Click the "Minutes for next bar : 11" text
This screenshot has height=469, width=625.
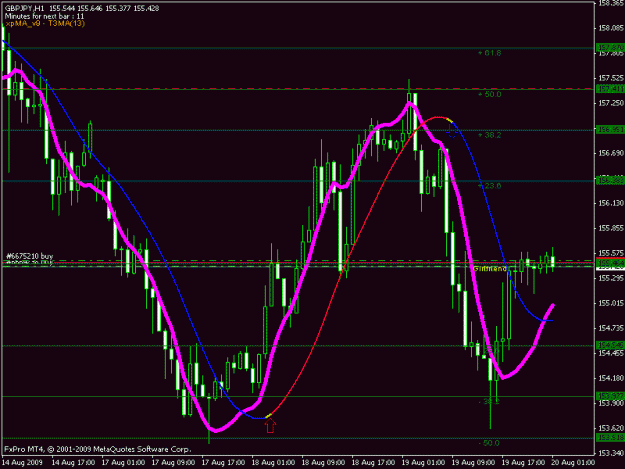(44, 16)
